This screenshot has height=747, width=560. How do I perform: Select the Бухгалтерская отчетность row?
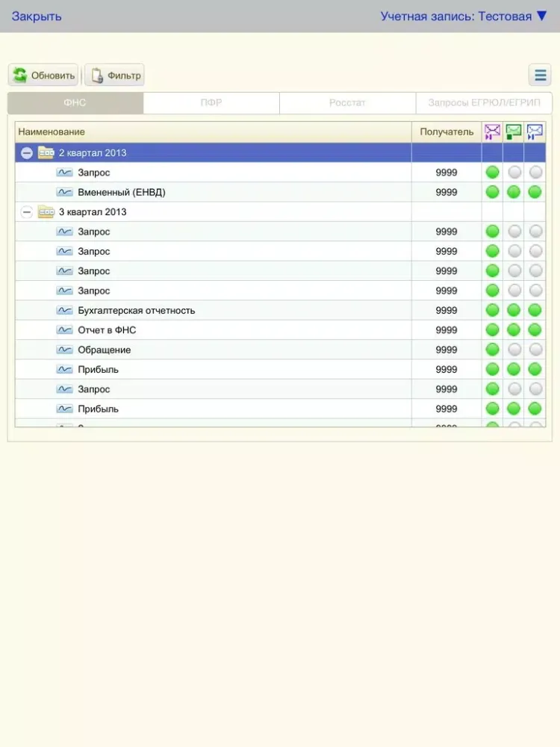click(281, 310)
